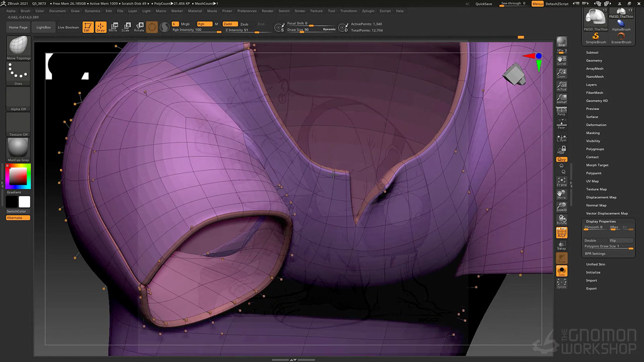Screen dimensions: 644x362
Task: Open the Stroke menu
Action: (299, 11)
